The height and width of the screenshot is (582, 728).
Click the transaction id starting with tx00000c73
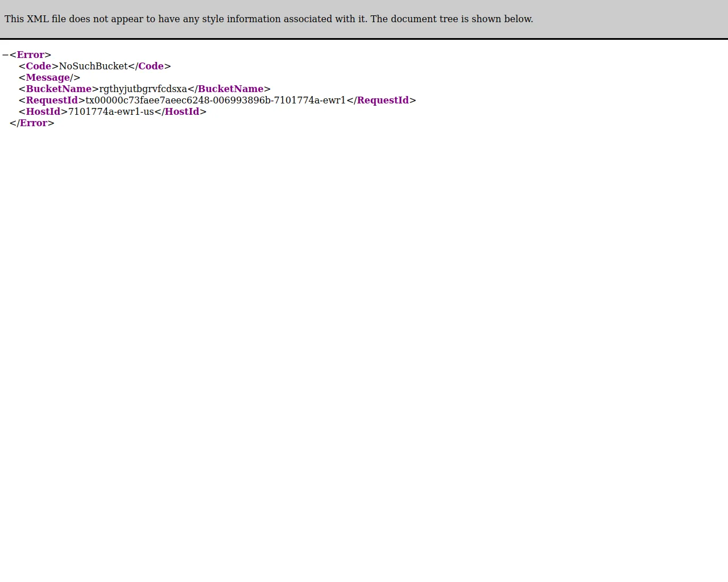coord(214,100)
